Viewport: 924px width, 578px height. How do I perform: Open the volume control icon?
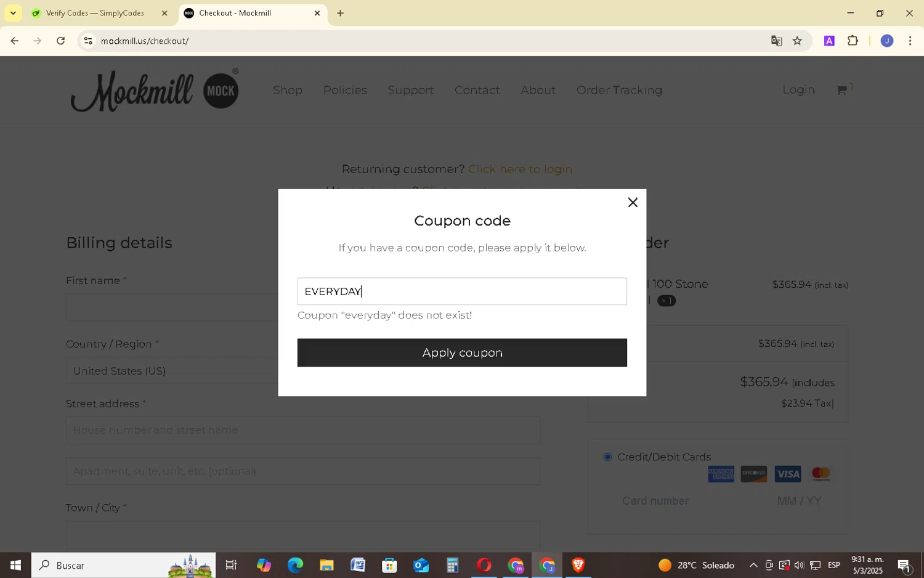pos(799,565)
